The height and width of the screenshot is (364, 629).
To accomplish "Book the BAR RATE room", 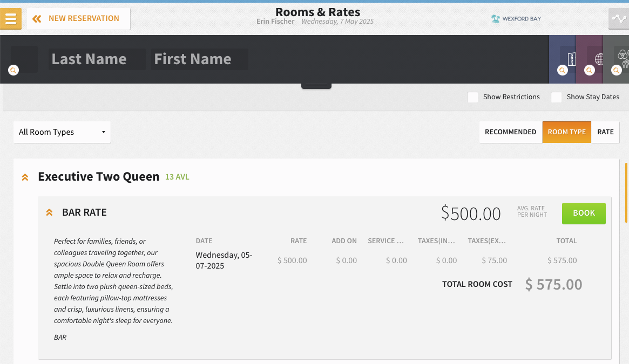I will (584, 213).
